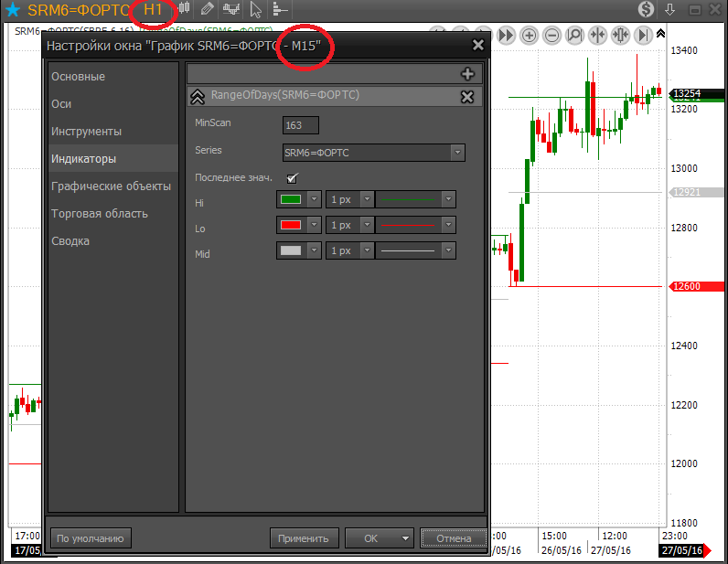Screen dimensions: 728x564
Task: Collapse the RangeOfDays indicator section
Action: point(198,97)
